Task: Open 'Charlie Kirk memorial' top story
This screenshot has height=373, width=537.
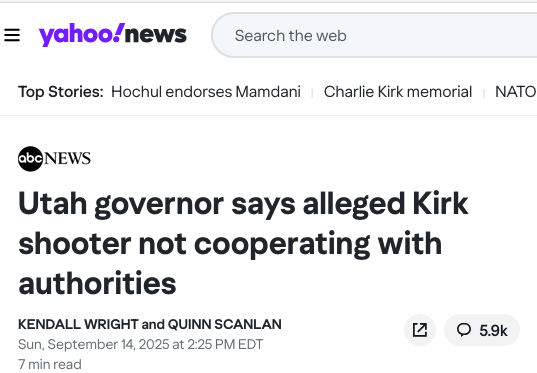Action: tap(398, 92)
